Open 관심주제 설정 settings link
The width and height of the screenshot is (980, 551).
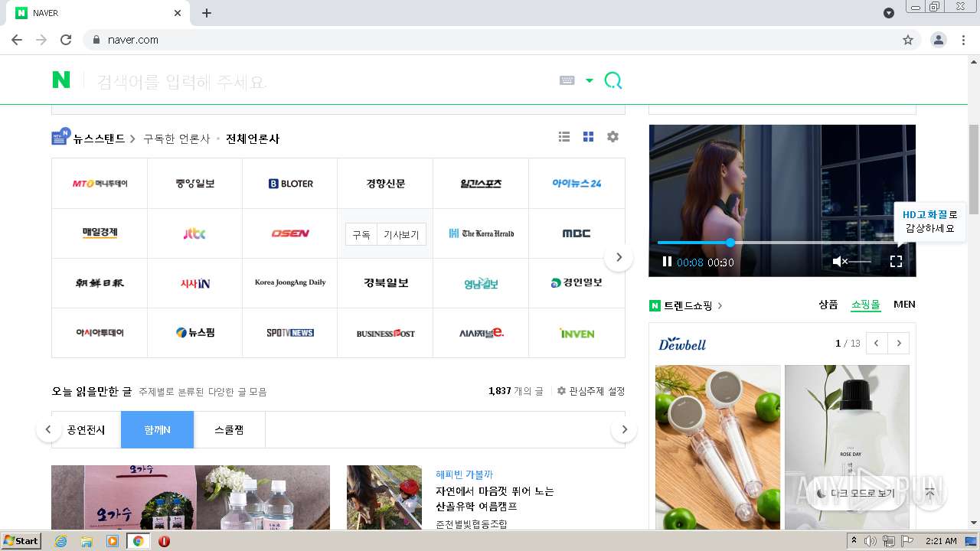pyautogui.click(x=591, y=391)
